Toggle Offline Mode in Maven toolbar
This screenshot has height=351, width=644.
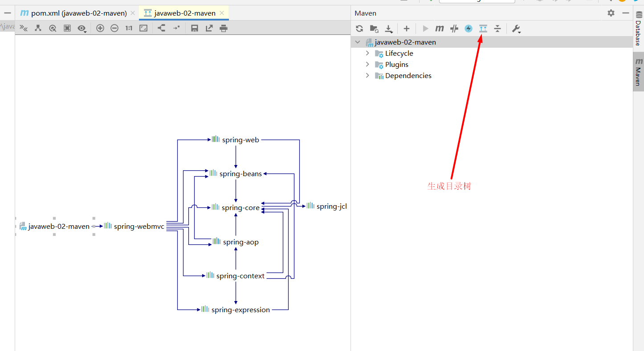point(454,29)
